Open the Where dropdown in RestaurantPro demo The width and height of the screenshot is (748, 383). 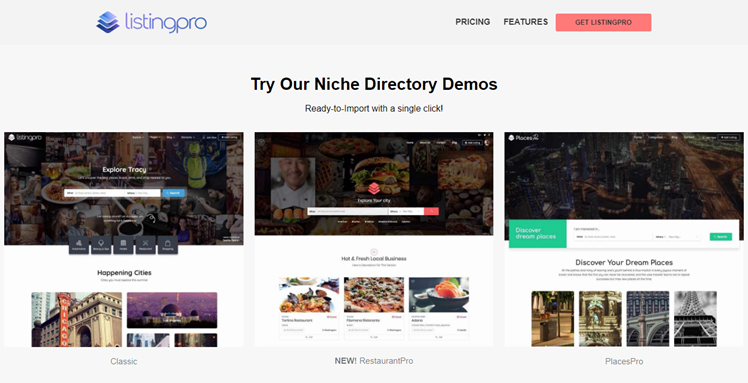click(405, 211)
